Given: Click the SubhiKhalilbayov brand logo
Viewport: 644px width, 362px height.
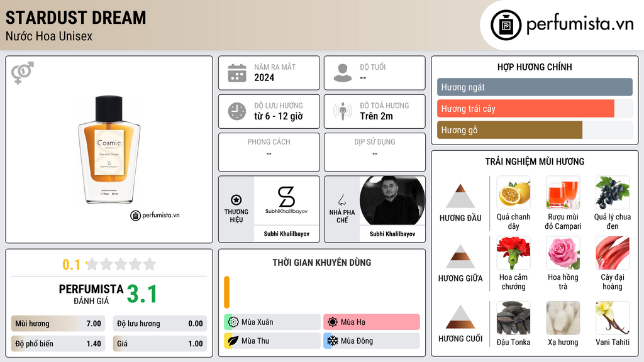Looking at the screenshot, I should (x=286, y=200).
